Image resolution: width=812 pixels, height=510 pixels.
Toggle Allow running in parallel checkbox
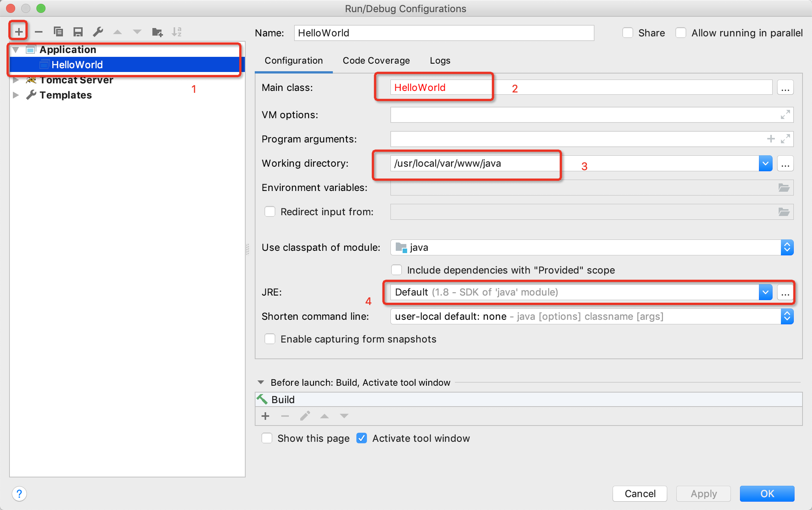681,33
